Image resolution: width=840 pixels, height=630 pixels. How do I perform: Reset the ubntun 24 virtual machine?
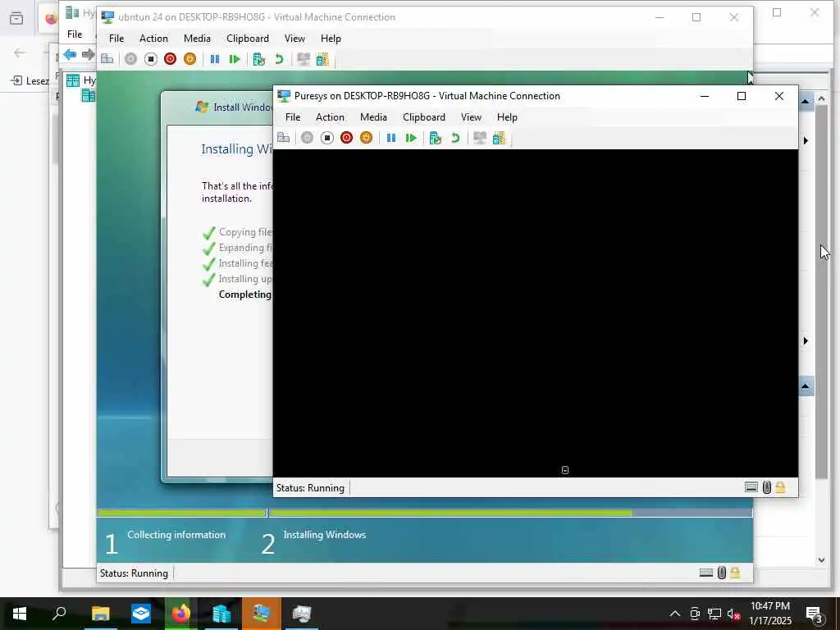[235, 59]
